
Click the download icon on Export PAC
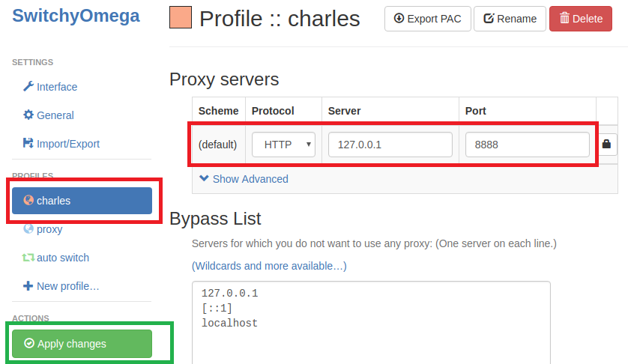(399, 18)
